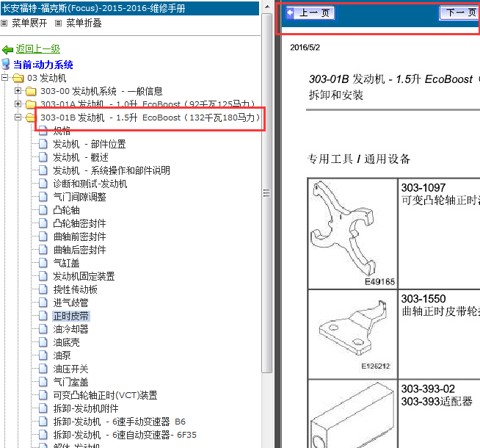This screenshot has width=480, height=448.
Task: Click the 303-1097 tool number text
Action: tap(423, 187)
